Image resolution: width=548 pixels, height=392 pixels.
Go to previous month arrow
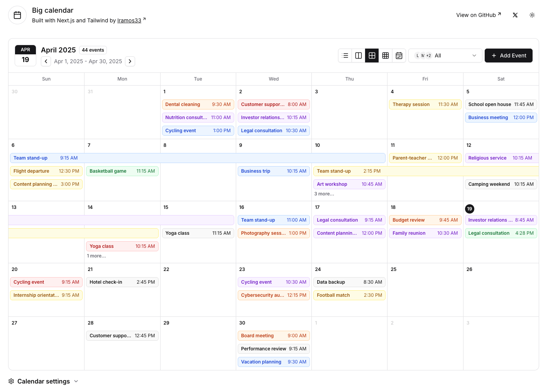pos(46,61)
